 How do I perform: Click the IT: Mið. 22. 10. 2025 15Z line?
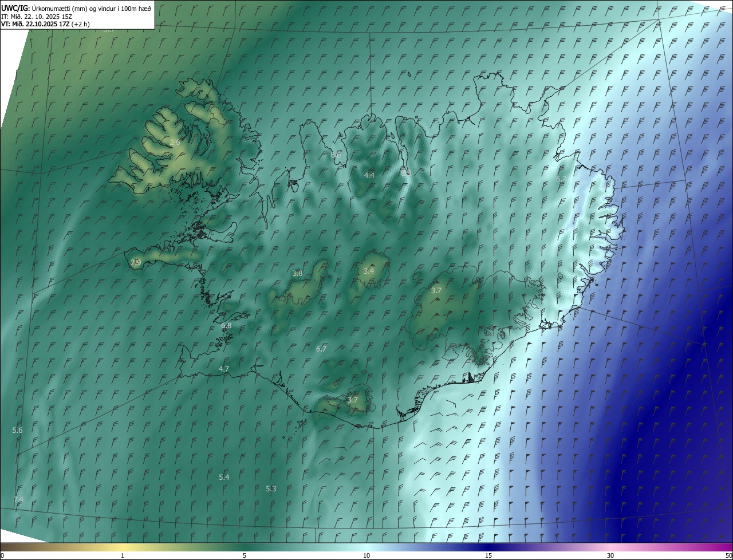point(36,17)
